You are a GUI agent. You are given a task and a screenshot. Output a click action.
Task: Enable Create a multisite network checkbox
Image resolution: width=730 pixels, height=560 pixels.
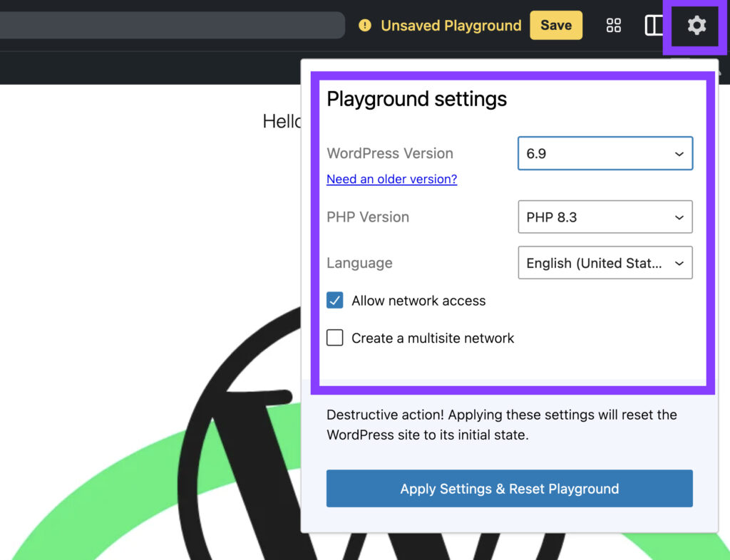click(335, 338)
